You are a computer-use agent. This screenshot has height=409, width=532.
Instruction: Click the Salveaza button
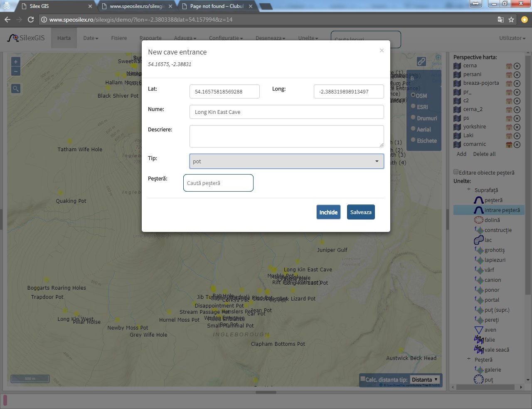coord(361,212)
